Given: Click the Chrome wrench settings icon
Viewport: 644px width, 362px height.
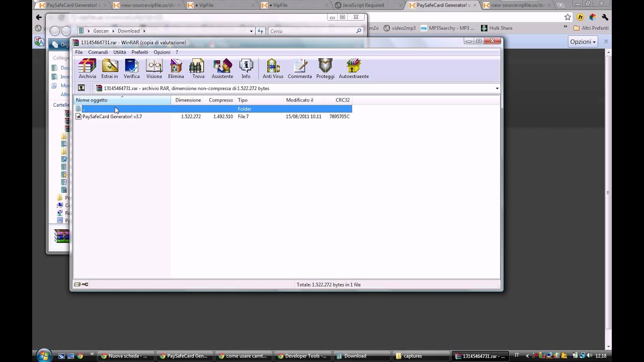Looking at the screenshot, I should (x=605, y=17).
